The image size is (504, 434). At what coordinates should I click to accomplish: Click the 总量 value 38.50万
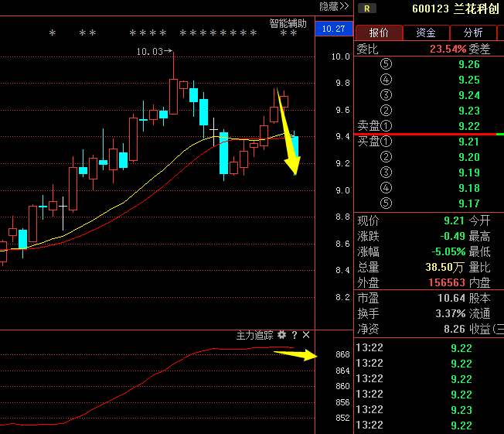444,267
